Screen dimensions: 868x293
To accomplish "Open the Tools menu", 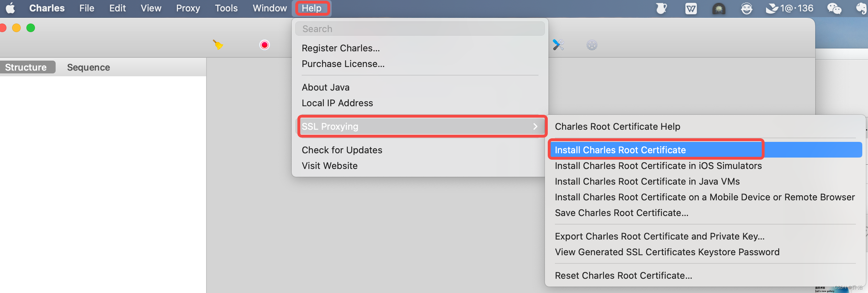I will pos(226,8).
